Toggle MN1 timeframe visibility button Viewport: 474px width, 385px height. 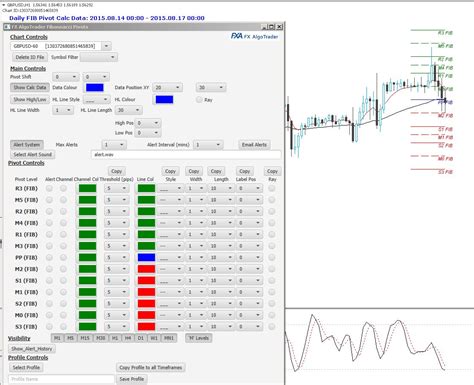tap(169, 338)
